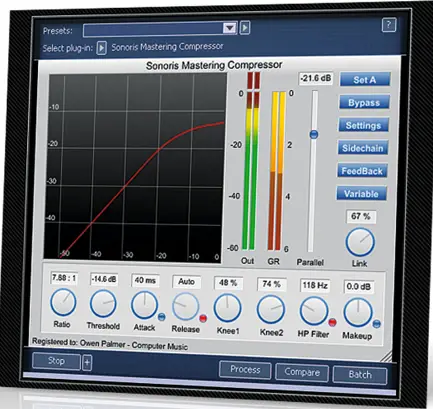
Task: Toggle the red HP Filter LED
Action: pyautogui.click(x=332, y=322)
